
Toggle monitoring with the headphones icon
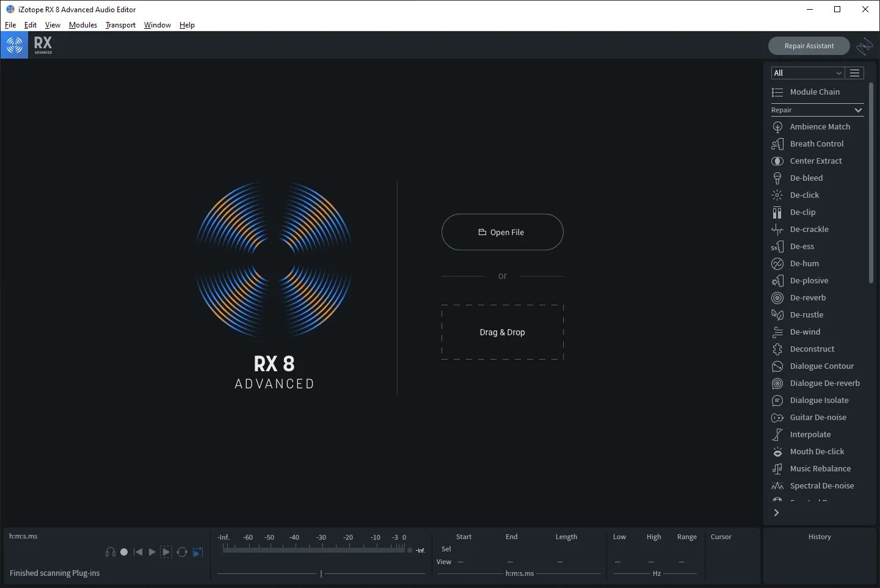(x=111, y=552)
